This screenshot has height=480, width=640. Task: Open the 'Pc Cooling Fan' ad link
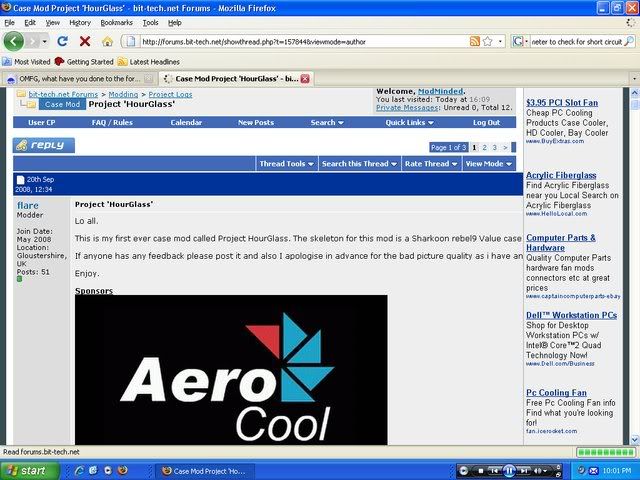coord(556,393)
